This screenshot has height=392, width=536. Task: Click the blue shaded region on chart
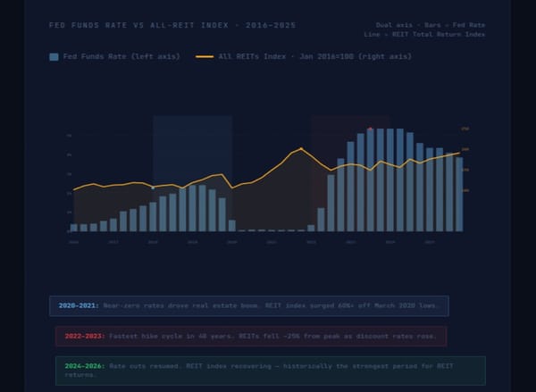(x=192, y=143)
